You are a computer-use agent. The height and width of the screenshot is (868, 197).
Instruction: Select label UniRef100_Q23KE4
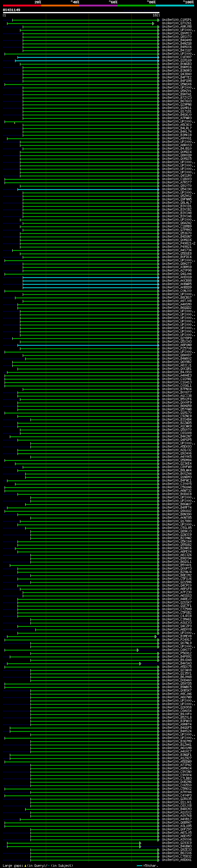point(177,464)
